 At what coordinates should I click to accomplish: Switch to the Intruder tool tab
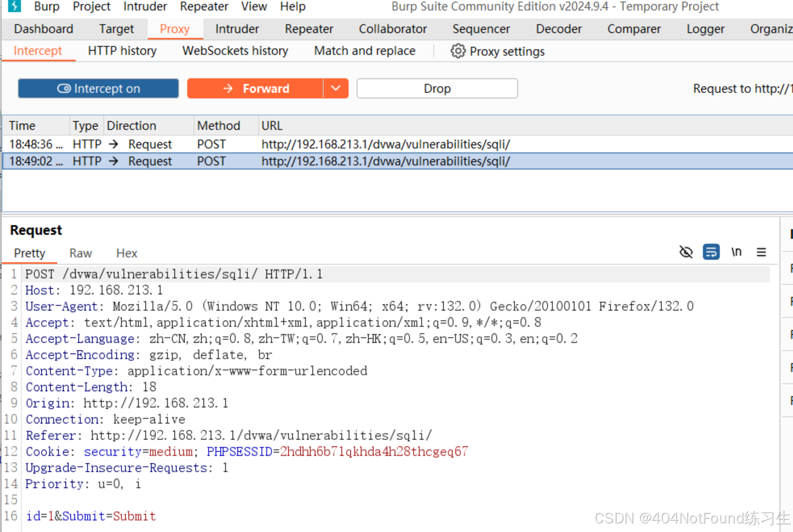coord(237,29)
